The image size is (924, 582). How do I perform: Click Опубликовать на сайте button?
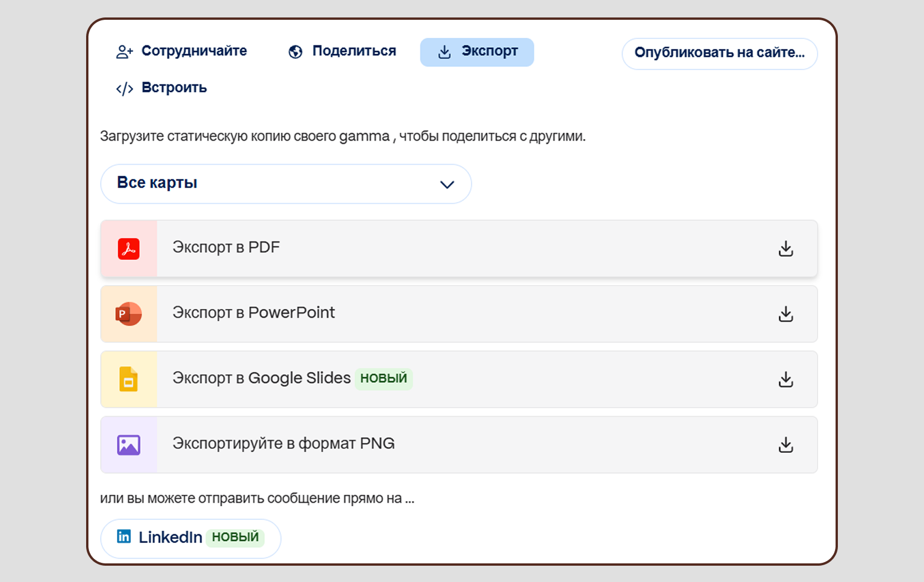[719, 53]
